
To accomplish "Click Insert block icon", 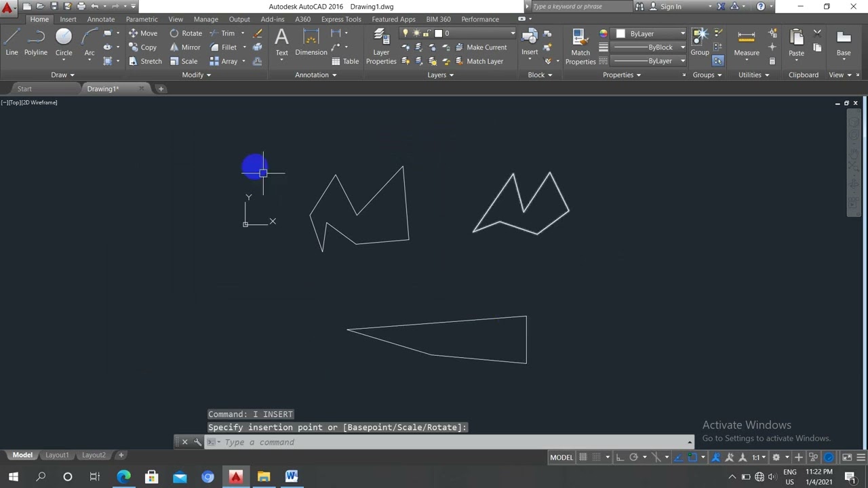I will [x=530, y=42].
